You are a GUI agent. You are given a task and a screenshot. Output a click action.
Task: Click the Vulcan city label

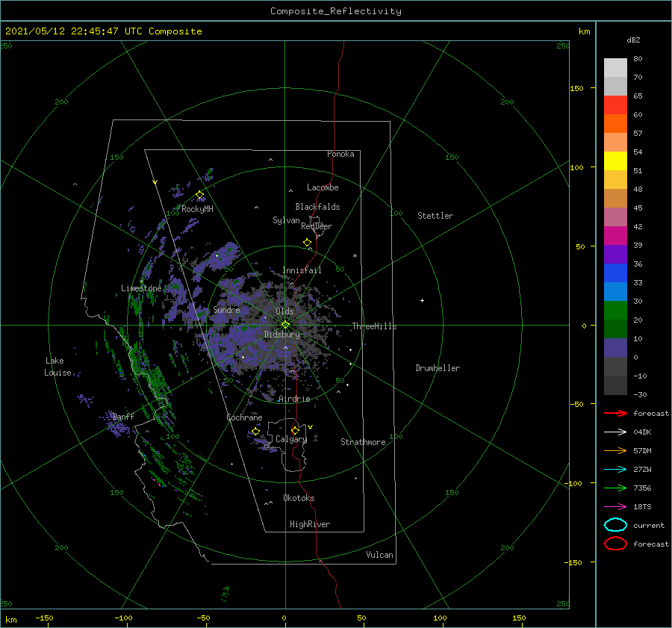(x=380, y=555)
